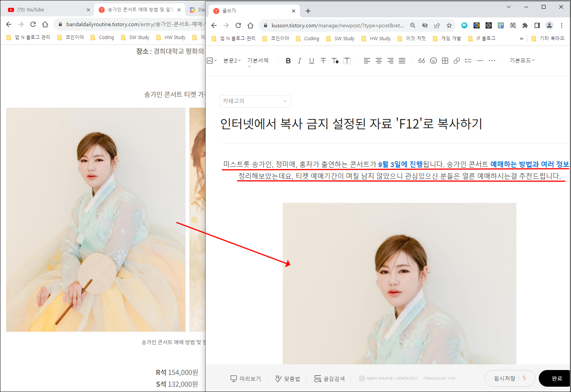Reload the page in the right window
The image size is (571, 392).
pyautogui.click(x=238, y=25)
